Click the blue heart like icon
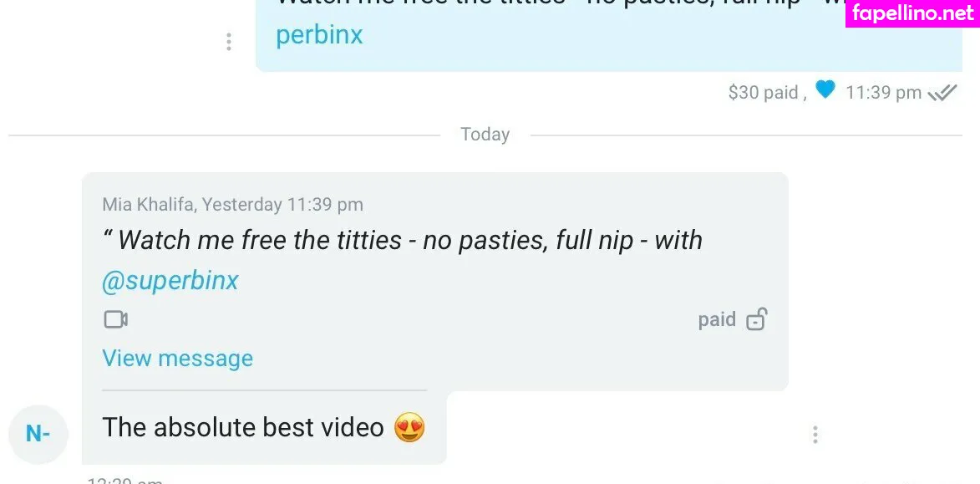The height and width of the screenshot is (484, 980). 825,90
